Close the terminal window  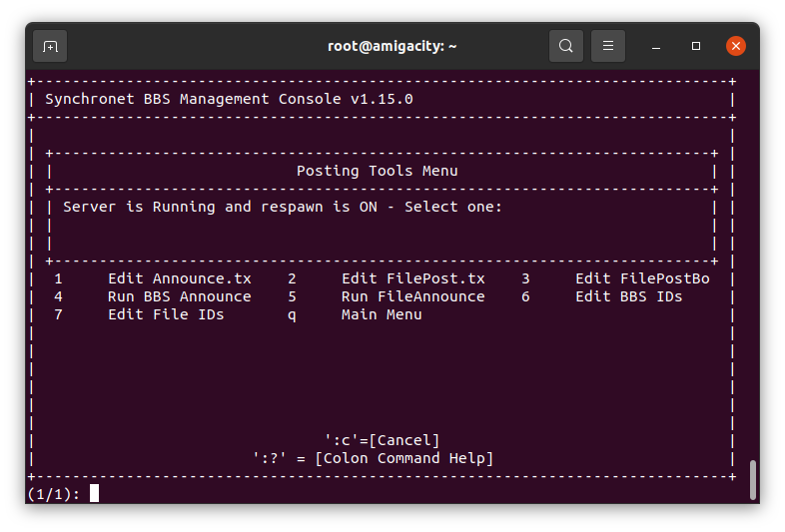click(x=736, y=46)
